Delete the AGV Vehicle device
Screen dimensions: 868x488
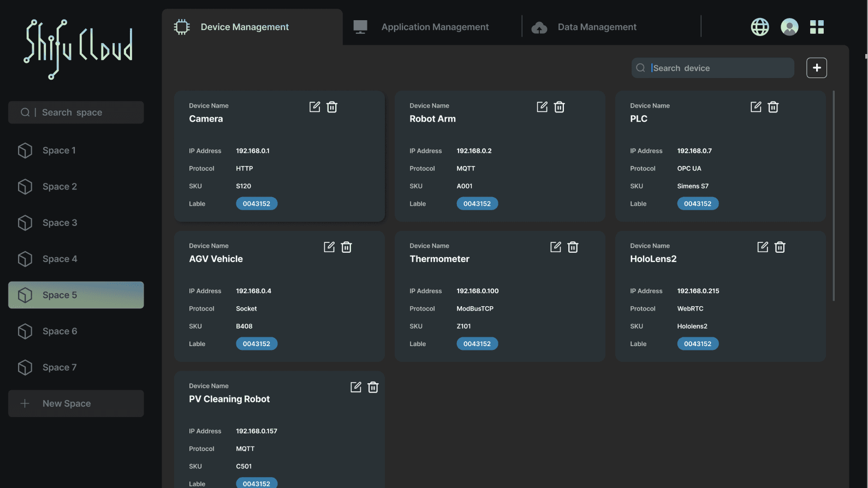[x=346, y=247]
